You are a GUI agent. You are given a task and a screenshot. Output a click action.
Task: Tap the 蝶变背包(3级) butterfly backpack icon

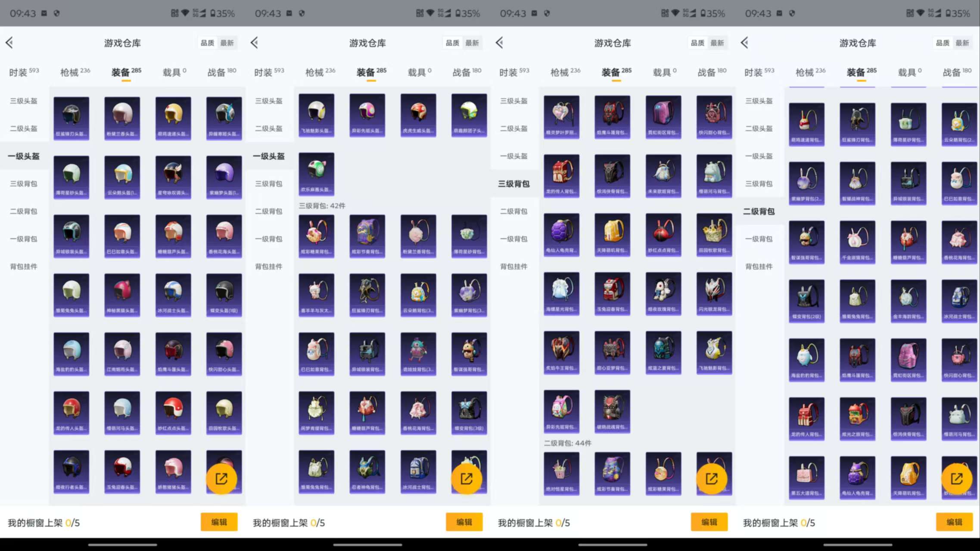tap(469, 412)
